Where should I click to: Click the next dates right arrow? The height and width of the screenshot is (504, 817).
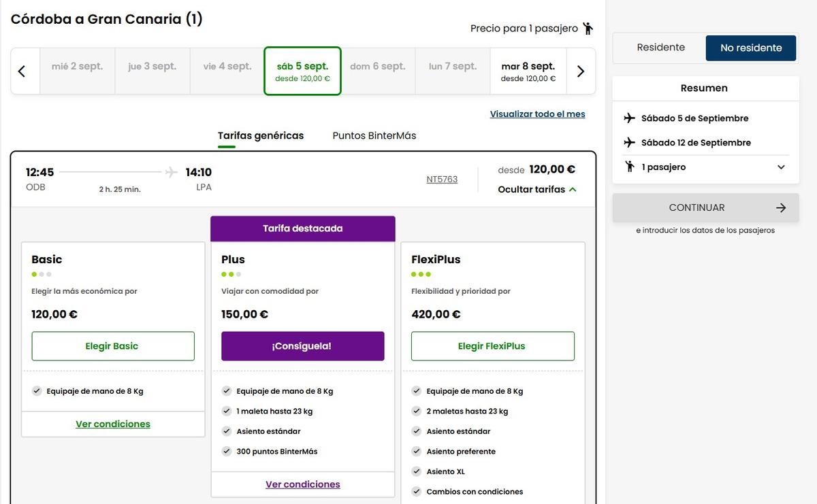point(581,71)
